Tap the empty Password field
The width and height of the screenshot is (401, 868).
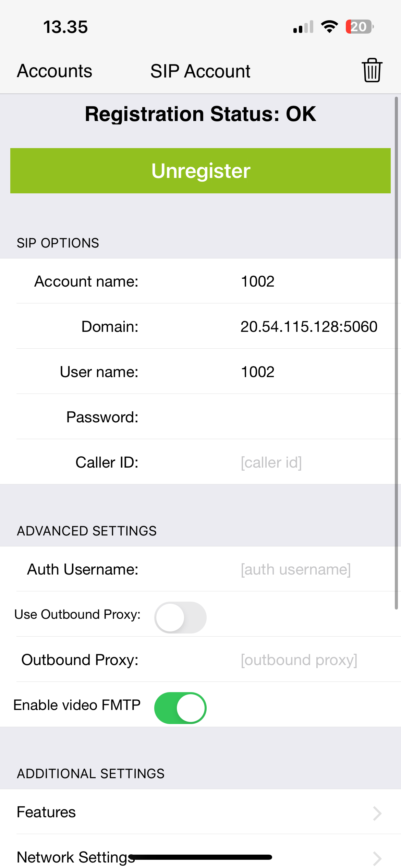308,417
